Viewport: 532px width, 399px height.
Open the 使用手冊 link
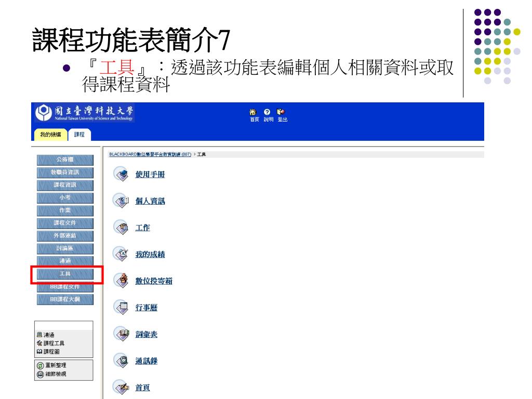pos(150,175)
